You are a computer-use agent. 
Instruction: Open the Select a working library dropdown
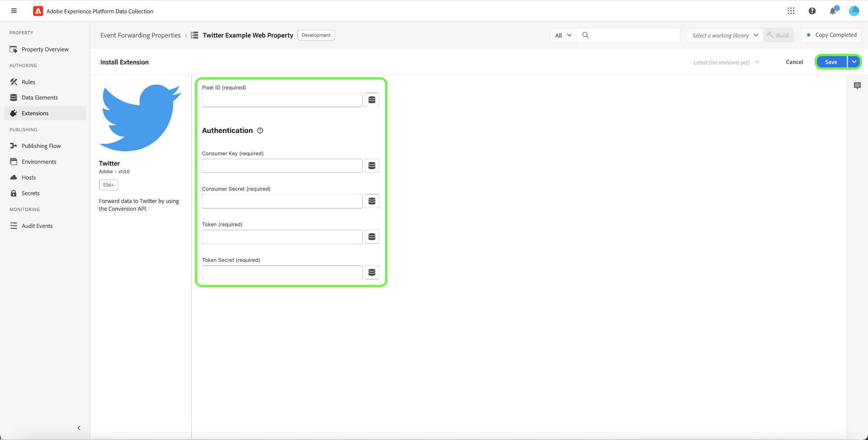click(725, 35)
